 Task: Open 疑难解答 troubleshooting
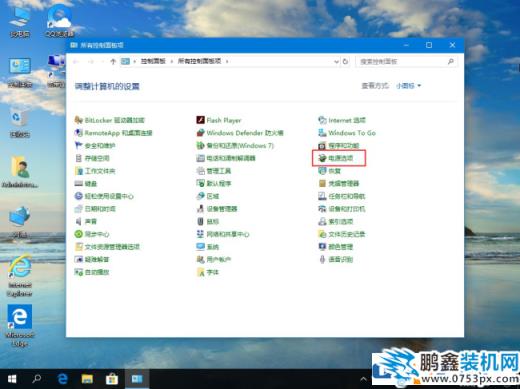(x=92, y=259)
